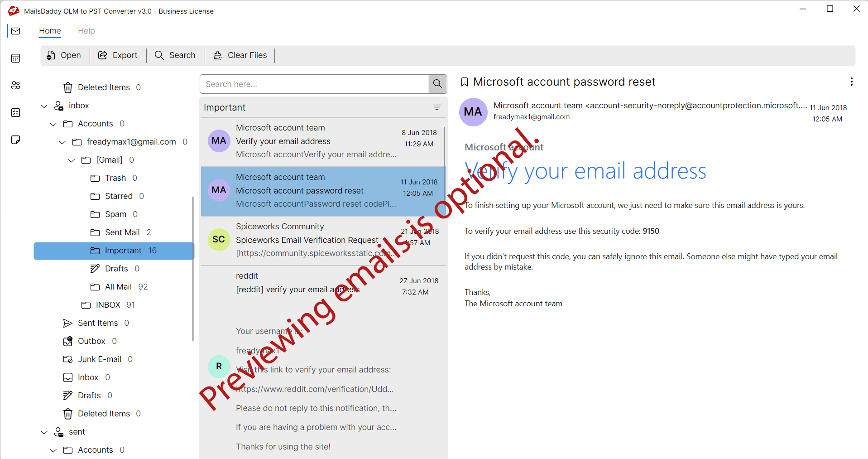Screen dimensions: 868x459
Task: Select the Trash folder
Action: (114, 178)
